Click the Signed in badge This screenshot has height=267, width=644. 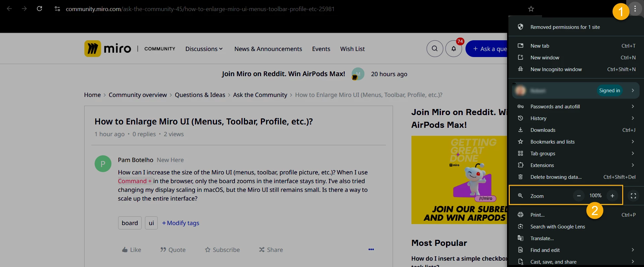pyautogui.click(x=609, y=91)
